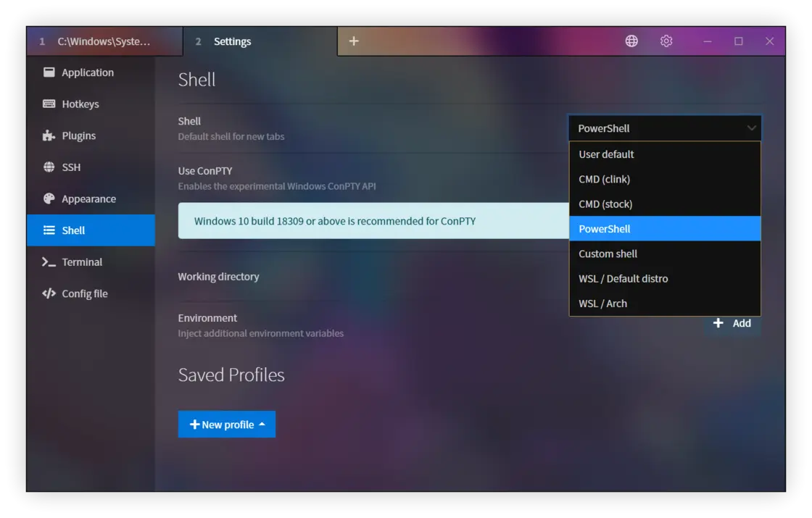The height and width of the screenshot is (518, 812).
Task: Maximize the terminal window
Action: point(739,41)
